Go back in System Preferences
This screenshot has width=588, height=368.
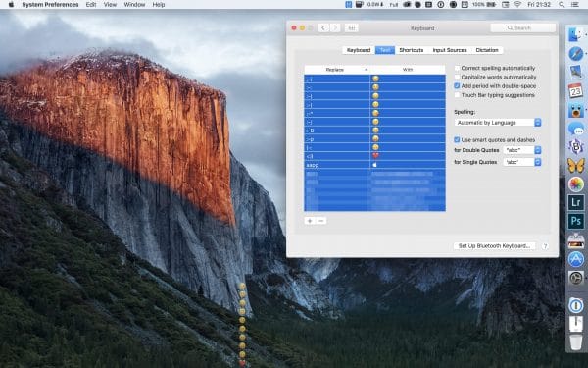click(x=323, y=27)
